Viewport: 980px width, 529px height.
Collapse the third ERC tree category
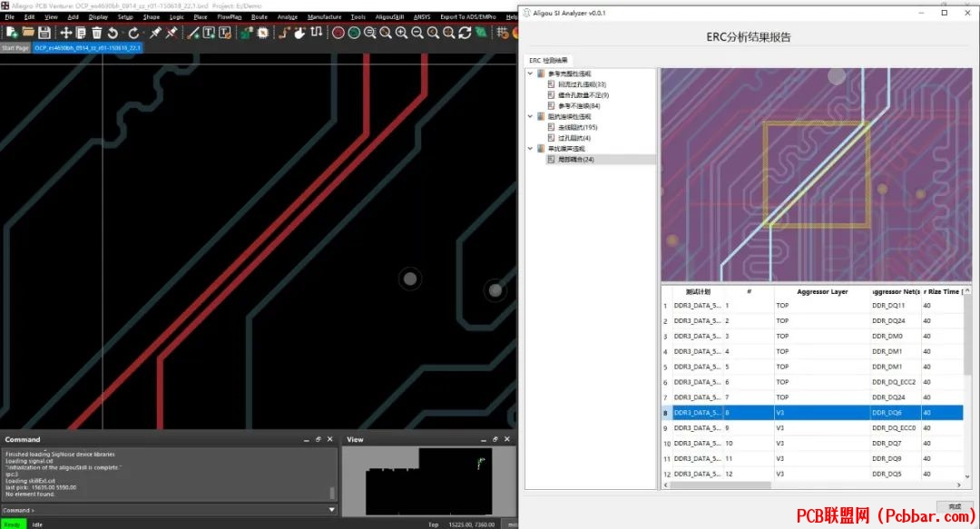(x=531, y=149)
